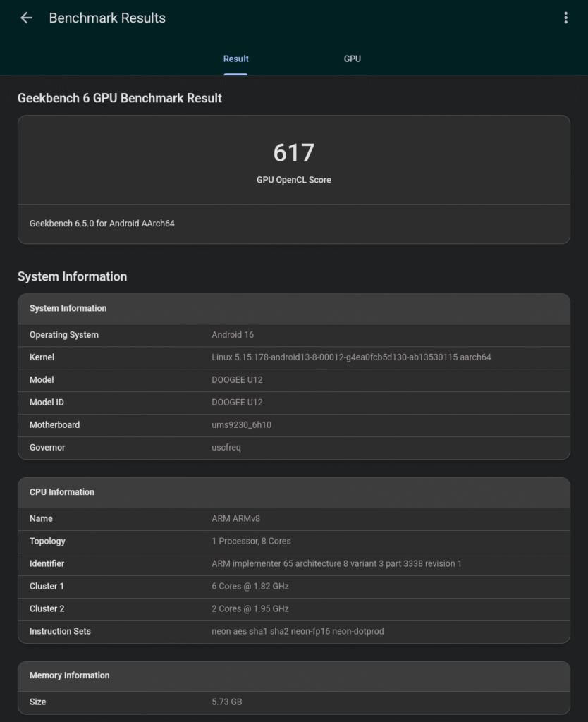Image resolution: width=588 pixels, height=722 pixels.
Task: Select the memory Size row
Action: click(x=293, y=702)
